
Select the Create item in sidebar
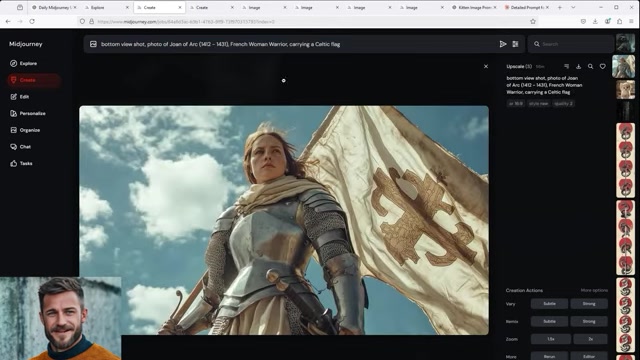[33, 80]
